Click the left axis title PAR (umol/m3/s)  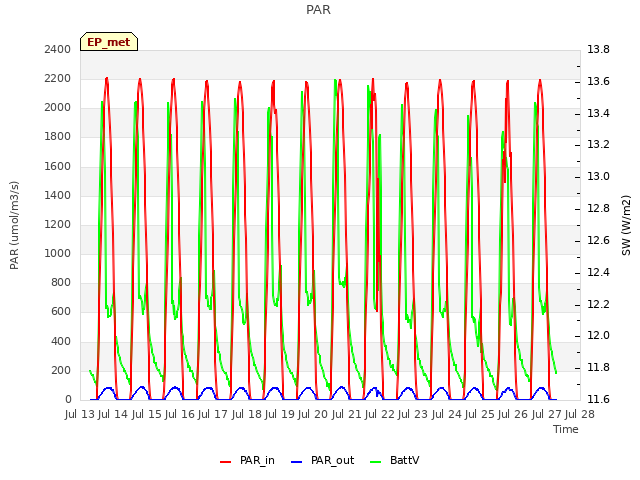tap(14, 225)
